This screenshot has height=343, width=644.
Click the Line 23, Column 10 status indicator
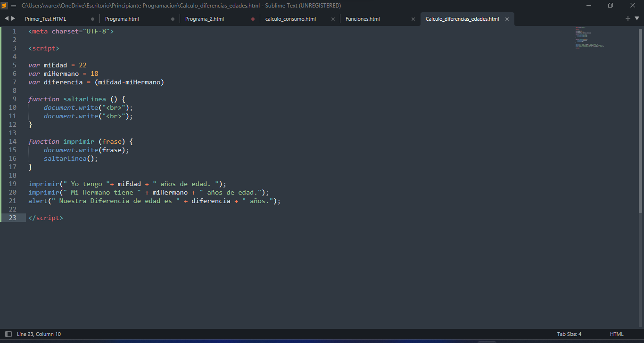(39, 334)
